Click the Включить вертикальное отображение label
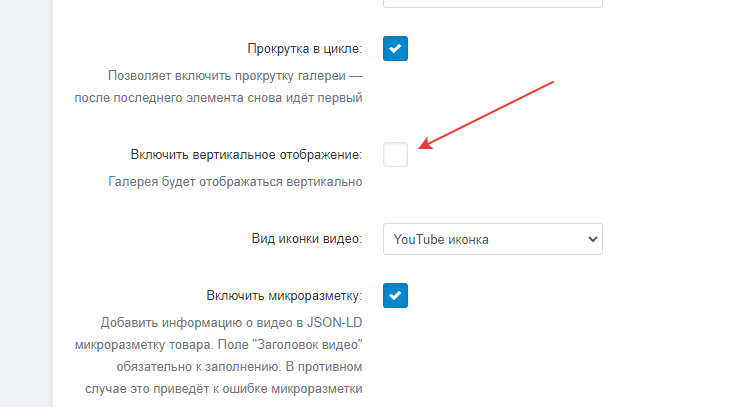The height and width of the screenshot is (407, 729). [x=246, y=154]
